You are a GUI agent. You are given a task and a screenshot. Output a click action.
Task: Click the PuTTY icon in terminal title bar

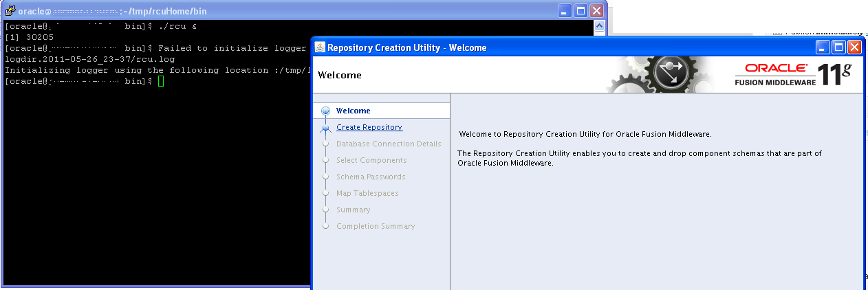tap(10, 11)
